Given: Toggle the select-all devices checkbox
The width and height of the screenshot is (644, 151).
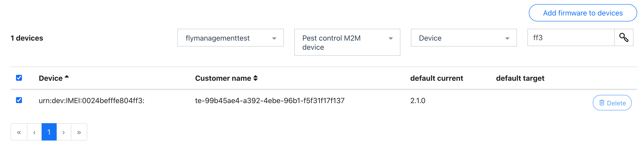Looking at the screenshot, I should point(19,78).
